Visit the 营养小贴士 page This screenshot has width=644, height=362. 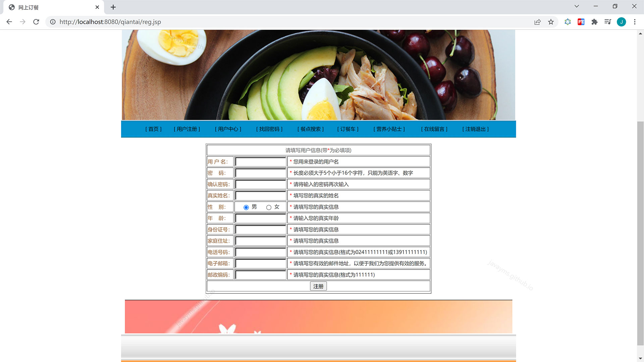pyautogui.click(x=389, y=129)
